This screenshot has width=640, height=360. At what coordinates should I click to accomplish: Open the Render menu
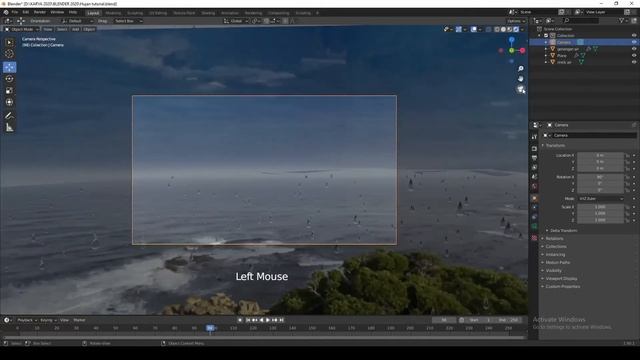pos(40,12)
